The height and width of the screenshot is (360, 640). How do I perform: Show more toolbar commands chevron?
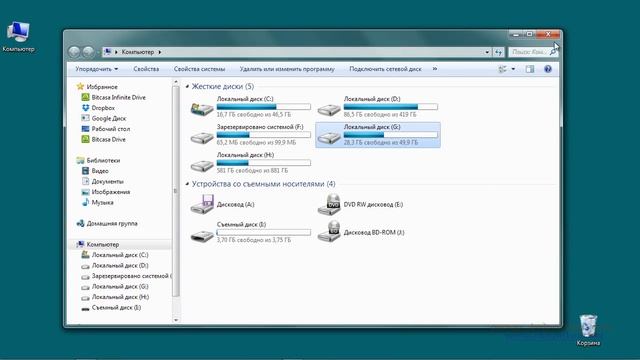[435, 69]
